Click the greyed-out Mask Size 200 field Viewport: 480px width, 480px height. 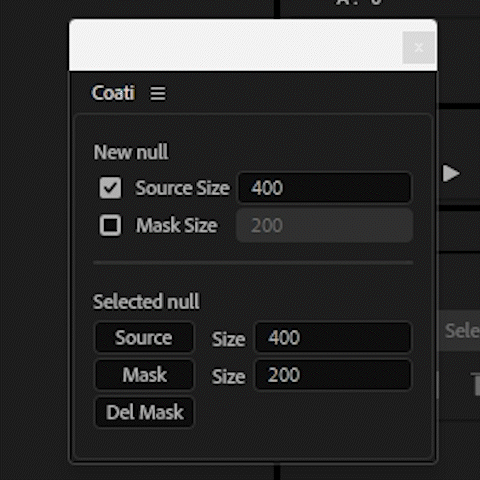pyautogui.click(x=324, y=225)
